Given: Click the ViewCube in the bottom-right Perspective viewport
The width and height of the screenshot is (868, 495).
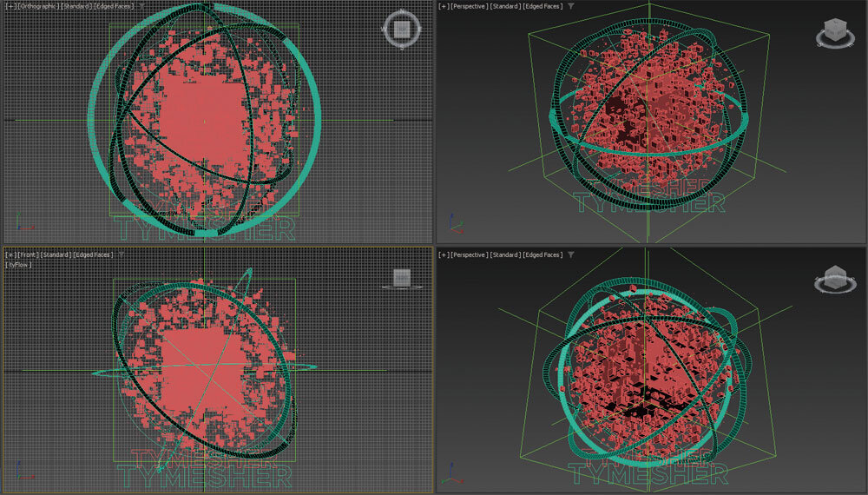Looking at the screenshot, I should [835, 279].
